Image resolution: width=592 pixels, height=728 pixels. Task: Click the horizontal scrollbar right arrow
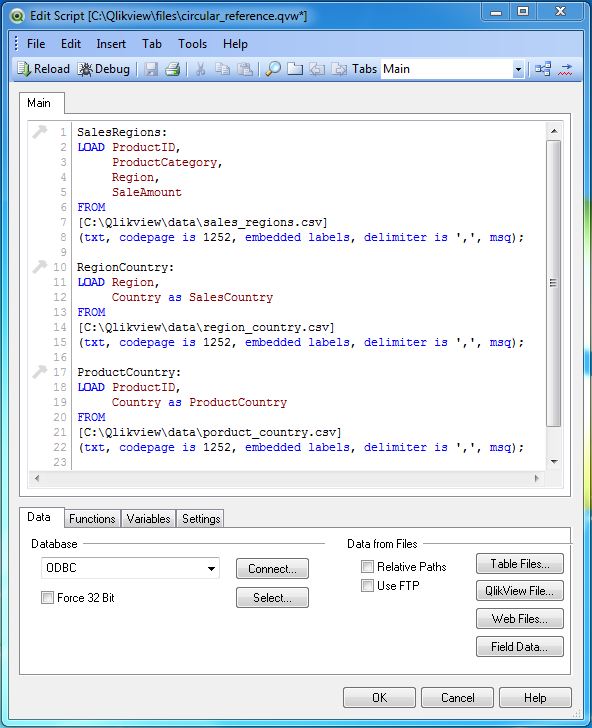(537, 478)
